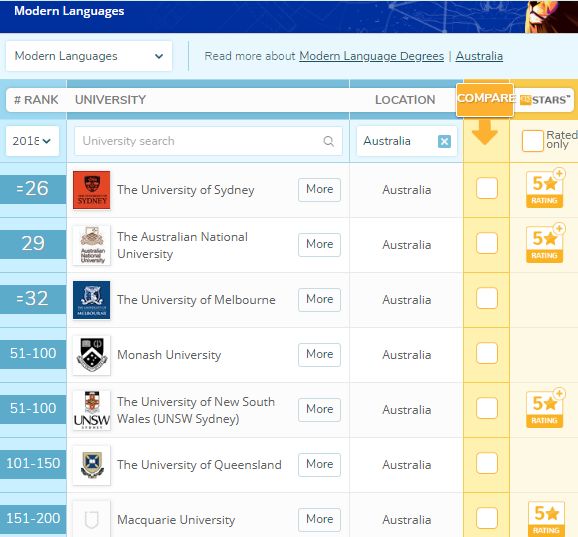Open the Modern Language Degrees link
This screenshot has height=537, width=578.
372,56
